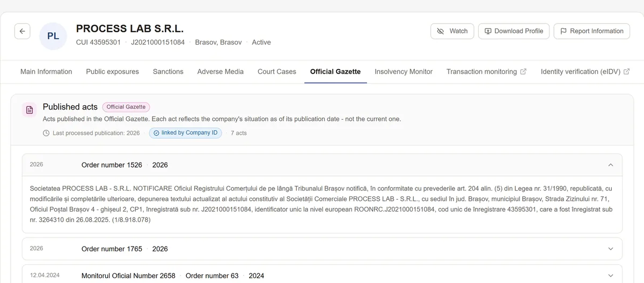Switch to the Public exposures tab

coord(112,71)
